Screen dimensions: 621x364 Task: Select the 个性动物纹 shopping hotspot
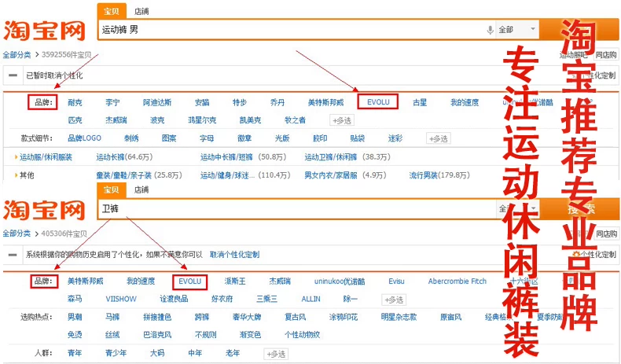[x=302, y=335]
